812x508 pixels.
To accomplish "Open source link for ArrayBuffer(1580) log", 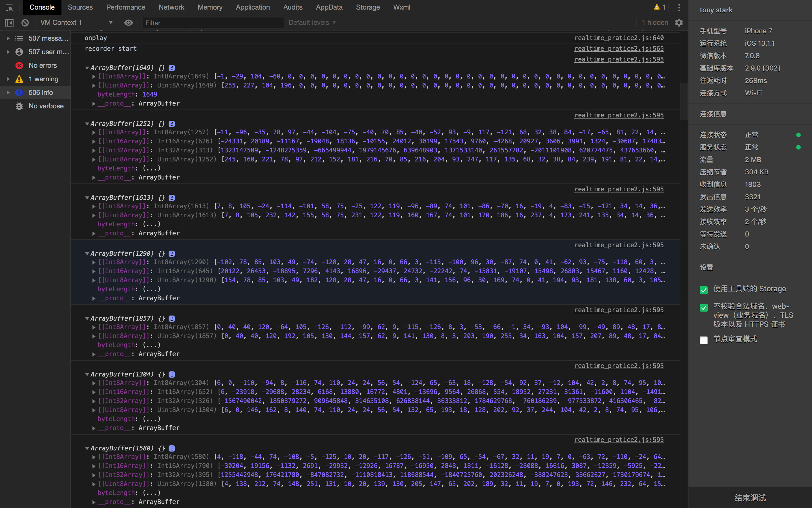I will (619, 440).
